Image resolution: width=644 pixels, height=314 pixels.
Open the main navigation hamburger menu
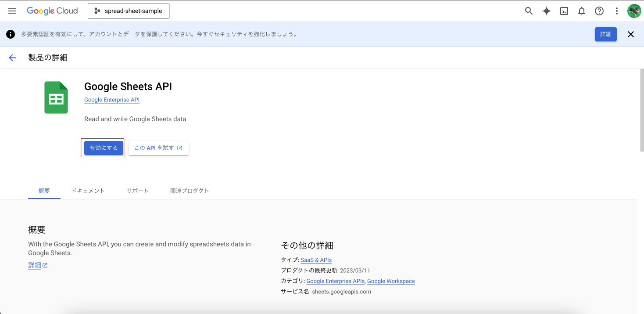coord(12,11)
